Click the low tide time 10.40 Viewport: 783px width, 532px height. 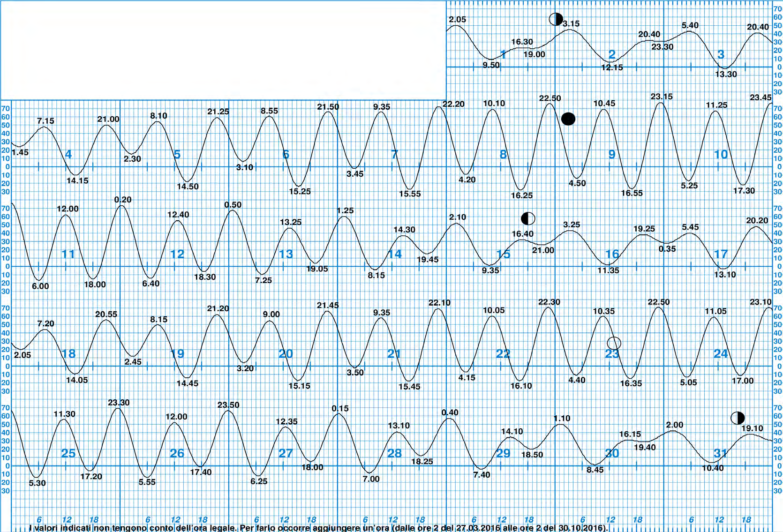click(x=713, y=468)
